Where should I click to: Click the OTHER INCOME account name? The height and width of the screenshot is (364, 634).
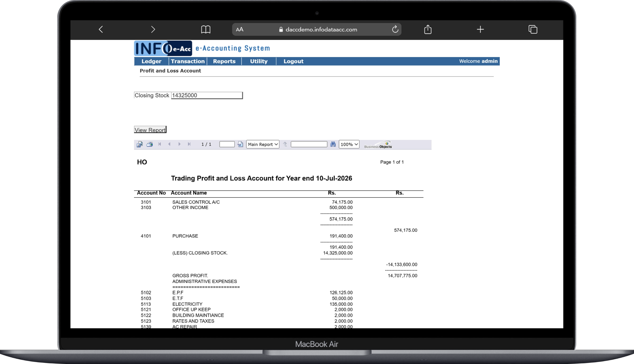tap(190, 208)
